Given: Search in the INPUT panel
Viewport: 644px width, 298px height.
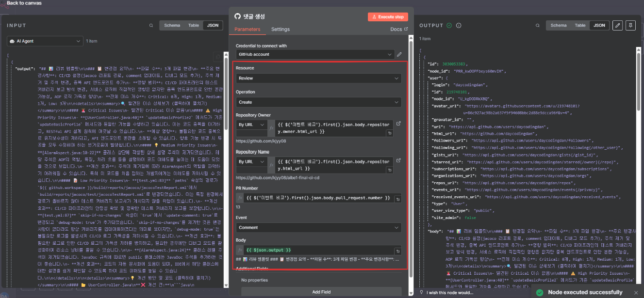Looking at the screenshot, I should [151, 26].
